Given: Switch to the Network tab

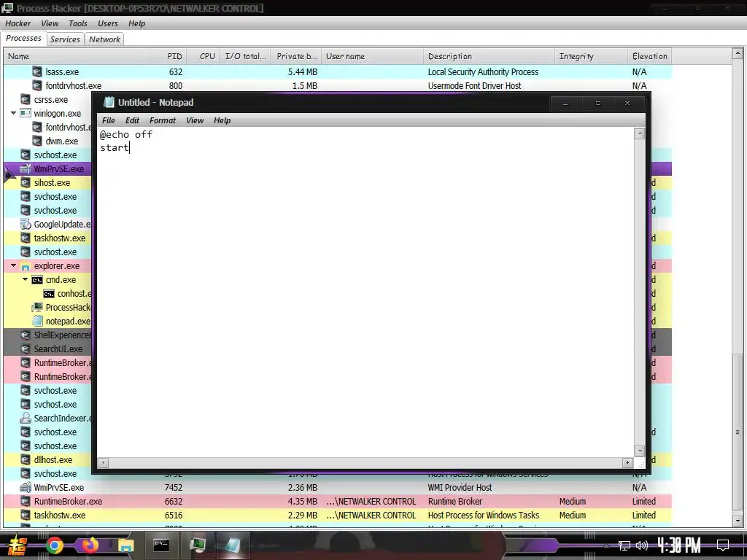Looking at the screenshot, I should 104,39.
